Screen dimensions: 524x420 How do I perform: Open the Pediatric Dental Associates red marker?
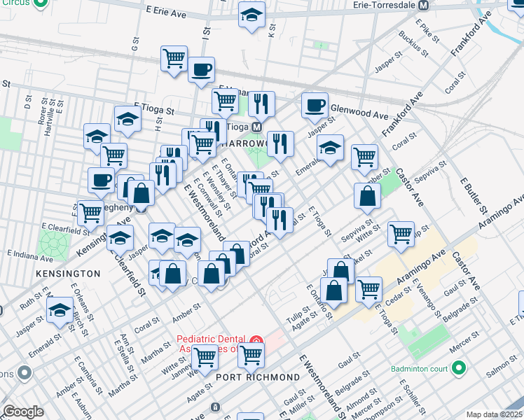pyautogui.click(x=256, y=340)
